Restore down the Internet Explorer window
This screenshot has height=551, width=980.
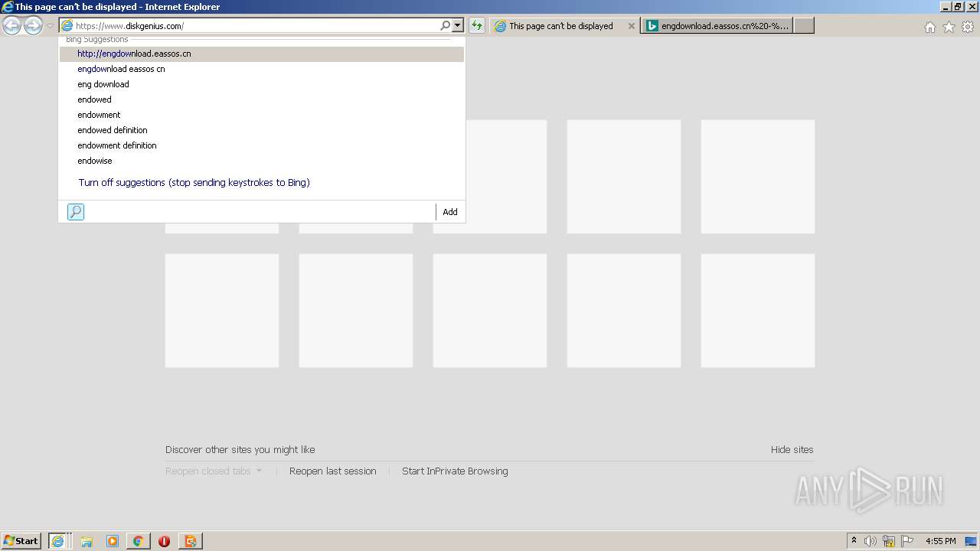tap(958, 7)
